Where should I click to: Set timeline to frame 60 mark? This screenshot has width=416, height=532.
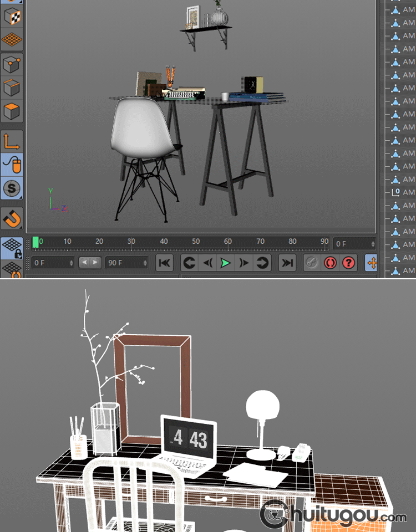click(x=228, y=242)
